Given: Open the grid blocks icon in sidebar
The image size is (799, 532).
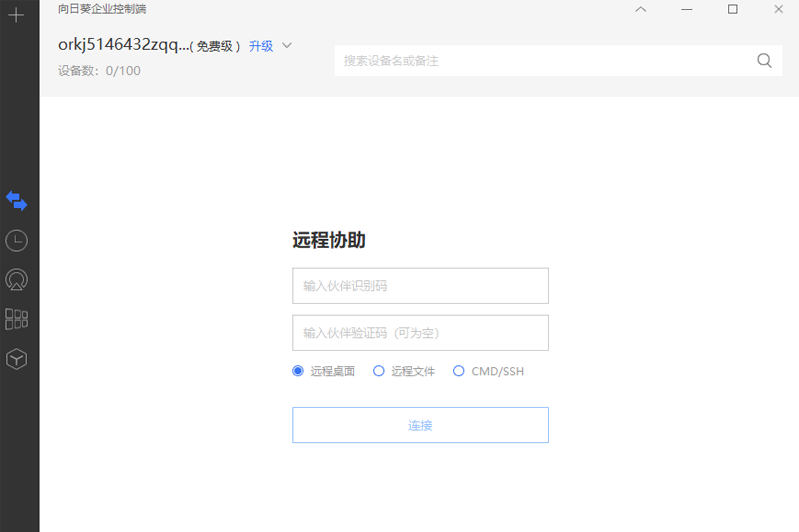Looking at the screenshot, I should point(16,319).
